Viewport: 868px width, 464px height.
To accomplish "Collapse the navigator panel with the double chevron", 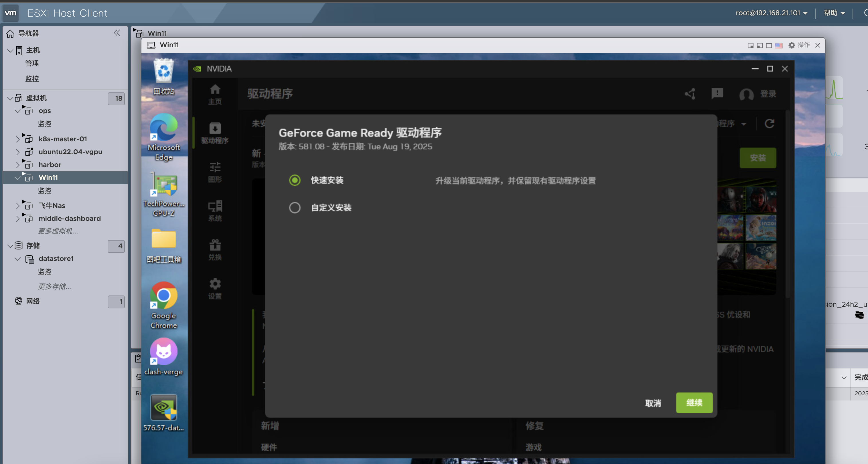I will (x=117, y=33).
